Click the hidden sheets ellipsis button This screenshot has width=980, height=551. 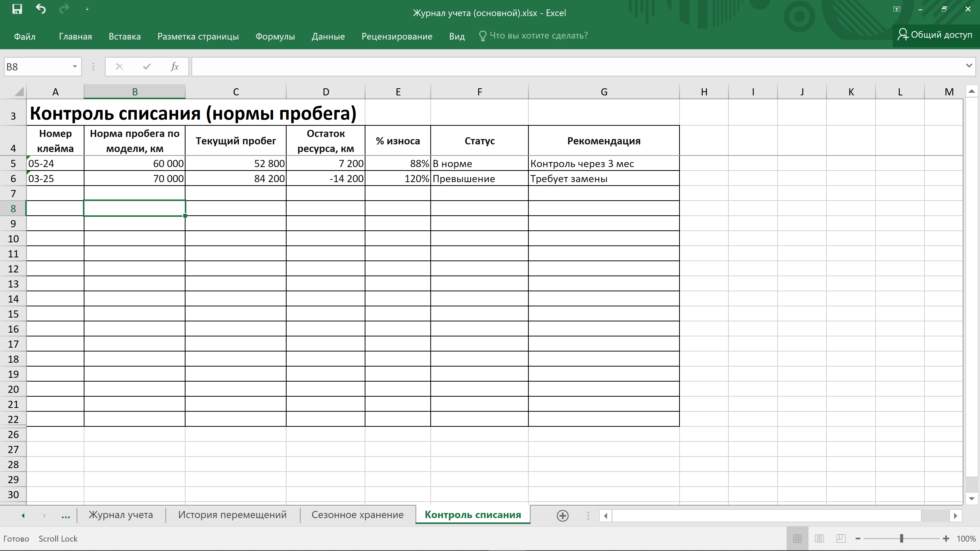(65, 516)
